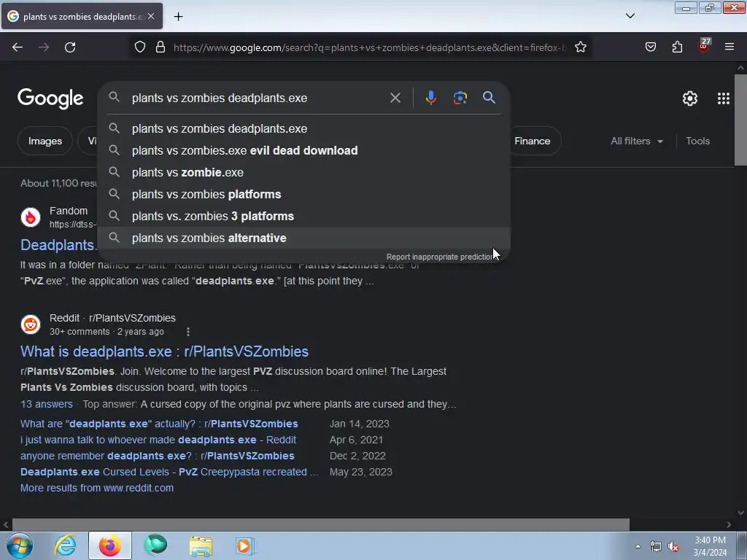Open the Windows Start orb
The image size is (747, 560).
pyautogui.click(x=20, y=545)
